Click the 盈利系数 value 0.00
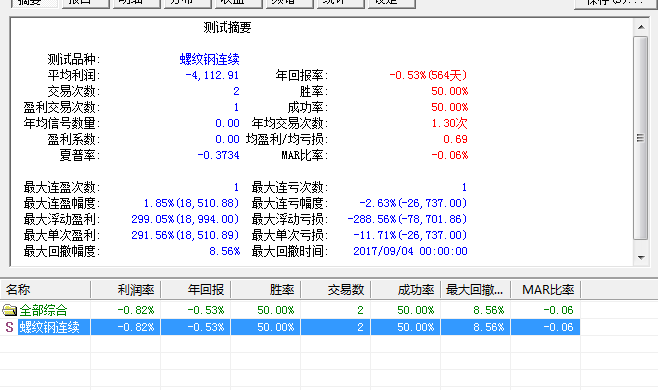Screen dimensions: 658x390 227,139
